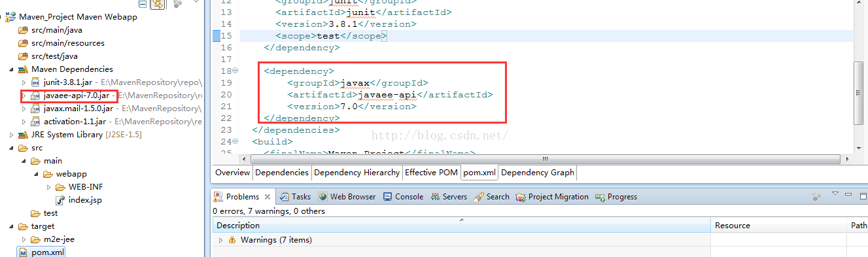Expand junit-3.8.1.jar node

pos(24,82)
